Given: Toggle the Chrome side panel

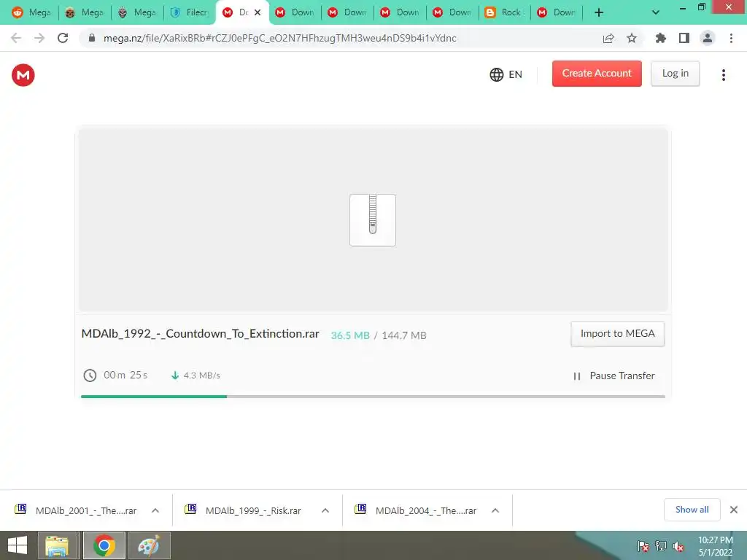Looking at the screenshot, I should coord(684,38).
